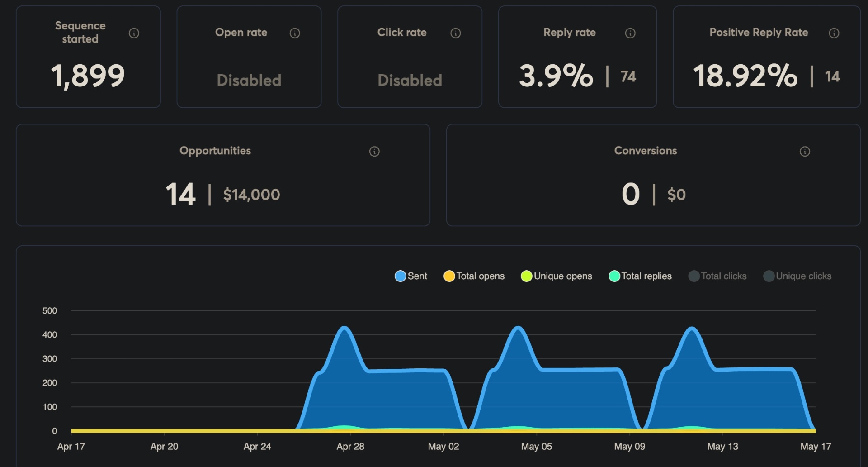This screenshot has height=467, width=868.
Task: Click the orange Total opens color dot
Action: (449, 276)
